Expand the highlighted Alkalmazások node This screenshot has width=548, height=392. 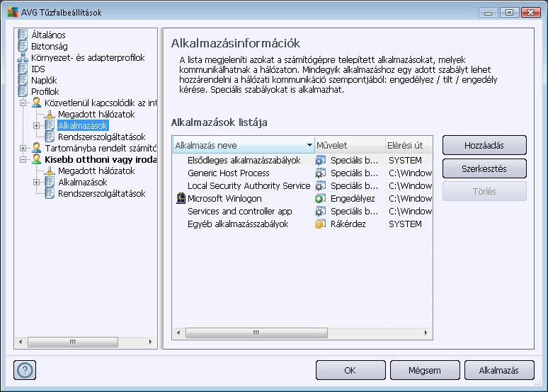(x=36, y=125)
